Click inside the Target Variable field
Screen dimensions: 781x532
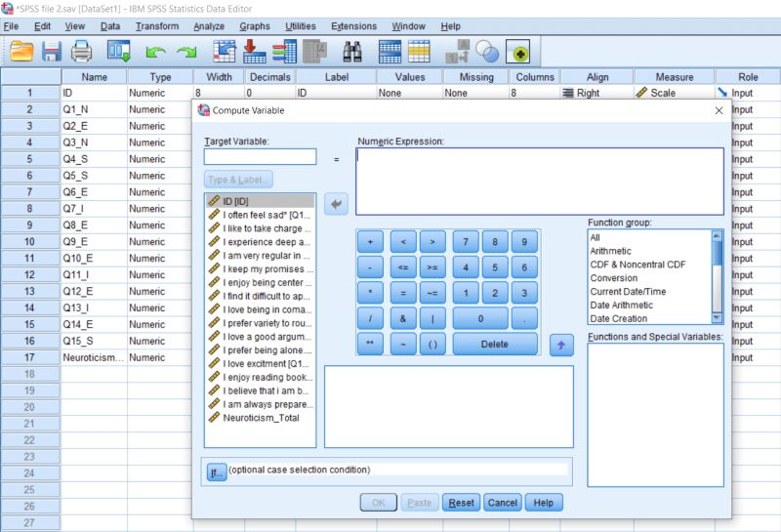[260, 157]
